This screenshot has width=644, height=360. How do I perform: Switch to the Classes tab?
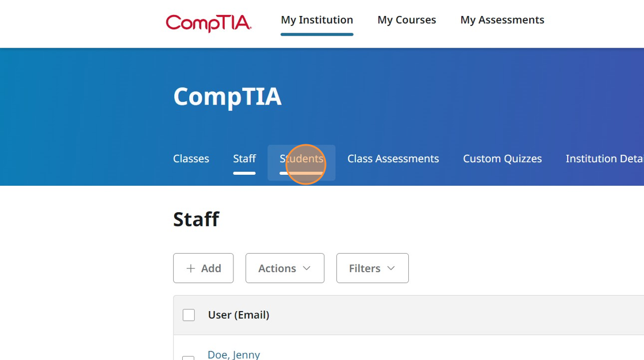coord(191,159)
